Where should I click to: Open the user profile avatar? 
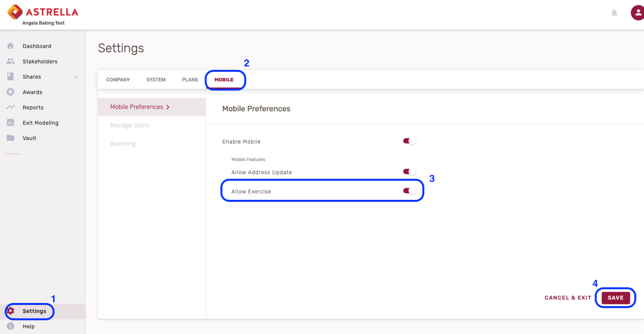tap(637, 13)
